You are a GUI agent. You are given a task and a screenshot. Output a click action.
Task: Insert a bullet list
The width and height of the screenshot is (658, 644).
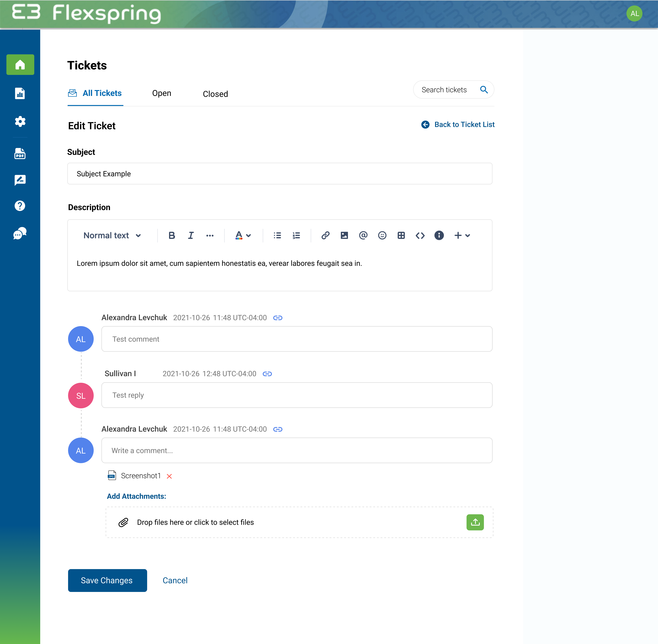[277, 235]
